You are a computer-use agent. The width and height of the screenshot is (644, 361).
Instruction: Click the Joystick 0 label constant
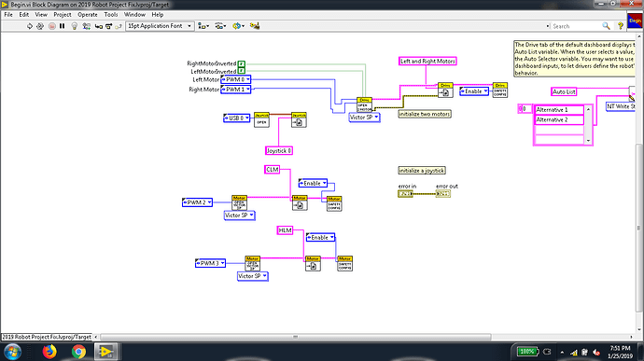tap(279, 151)
